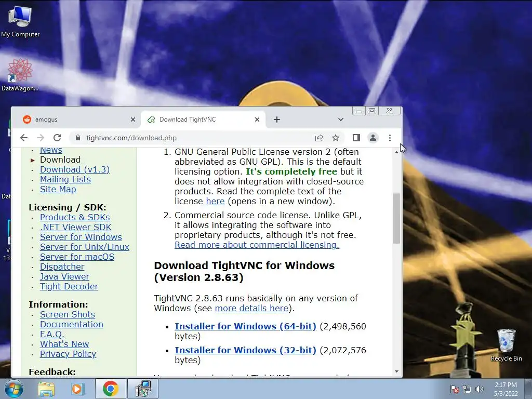Click the page scrollbar down arrow
This screenshot has height=399, width=532.
point(396,371)
